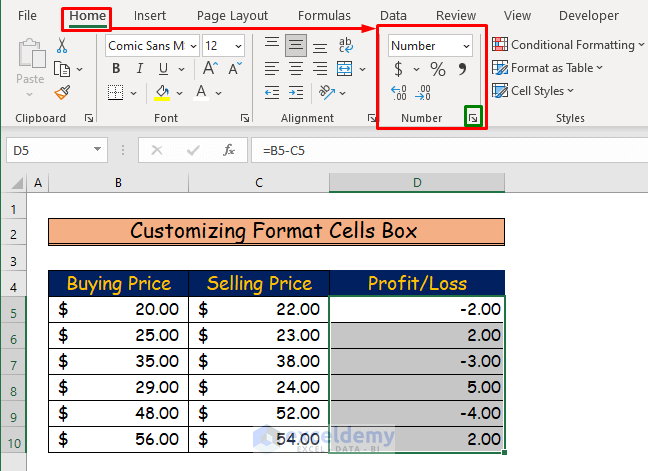This screenshot has height=471, width=648.
Task: Increase font size with large A
Action: pos(210,69)
